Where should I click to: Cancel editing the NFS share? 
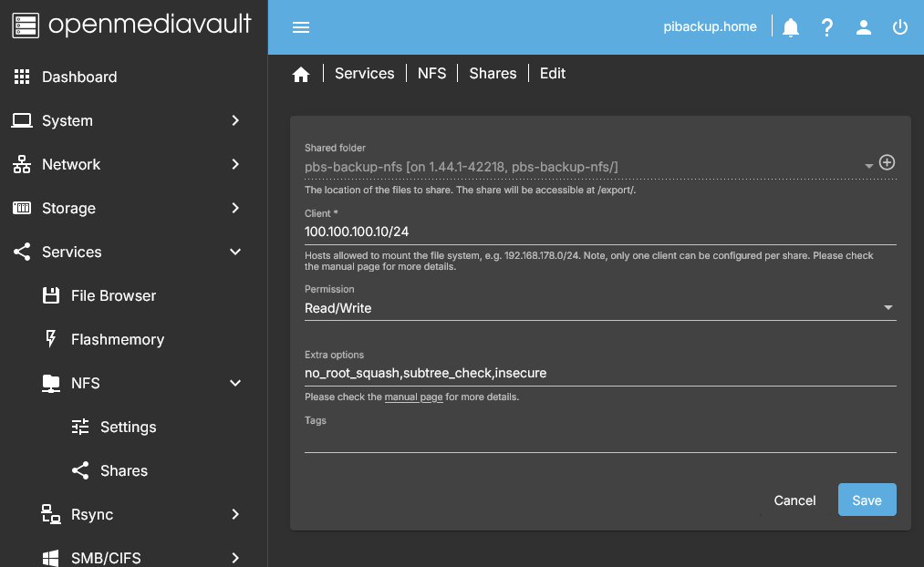[x=794, y=500]
